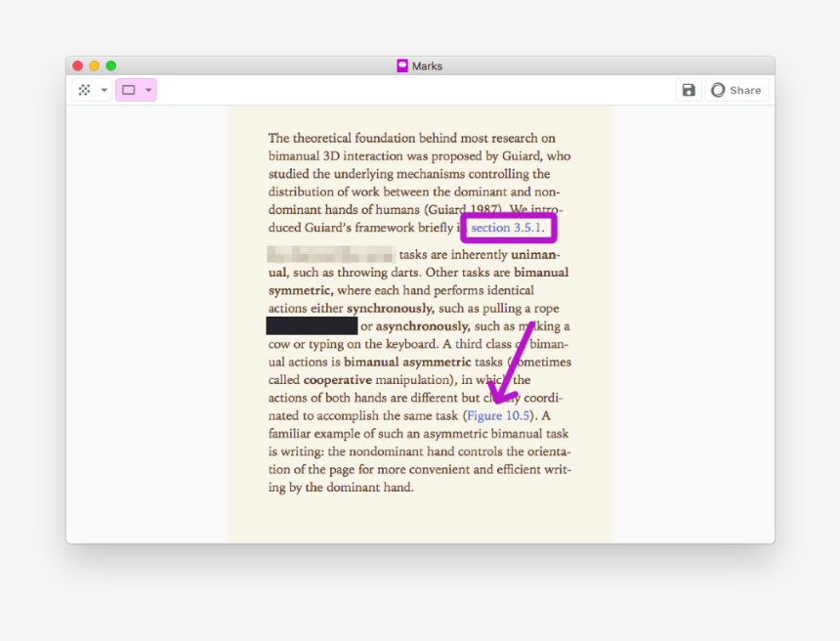Open the section 3.5.1 link
The image size is (840, 641).
(507, 228)
